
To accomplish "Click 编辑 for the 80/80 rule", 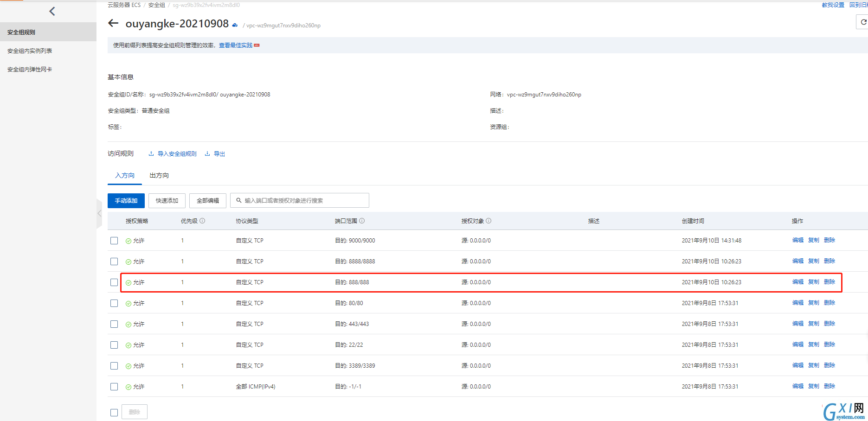I will coord(798,303).
